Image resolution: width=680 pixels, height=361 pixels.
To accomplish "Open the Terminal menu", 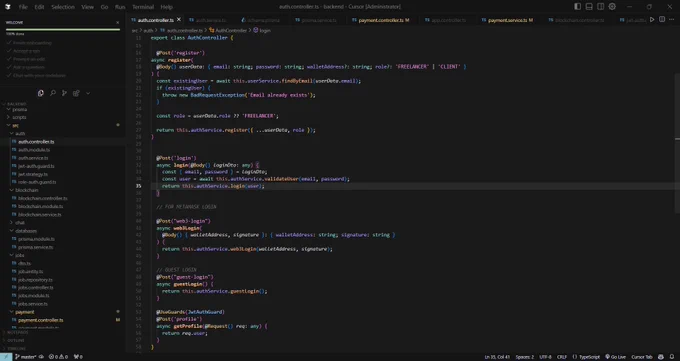I will pos(143,7).
